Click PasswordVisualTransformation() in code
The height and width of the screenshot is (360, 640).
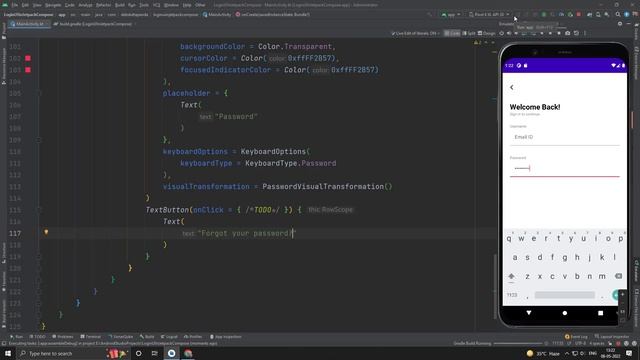tap(327, 187)
